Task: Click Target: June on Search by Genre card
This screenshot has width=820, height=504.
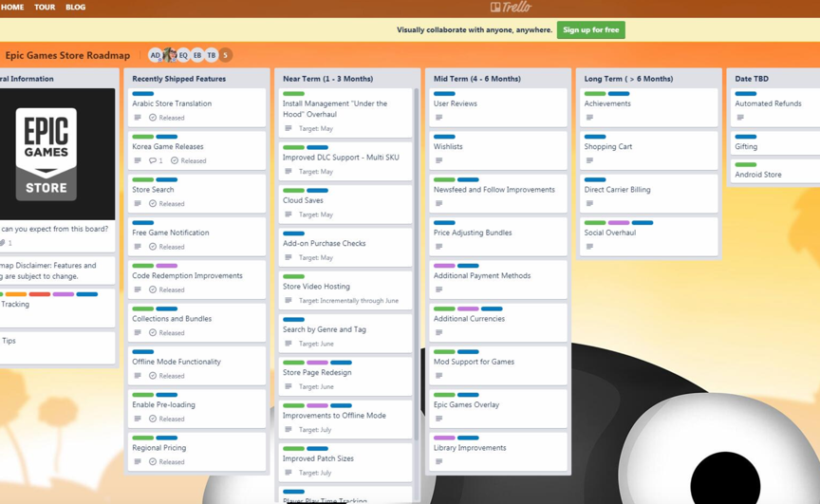Action: pos(316,344)
